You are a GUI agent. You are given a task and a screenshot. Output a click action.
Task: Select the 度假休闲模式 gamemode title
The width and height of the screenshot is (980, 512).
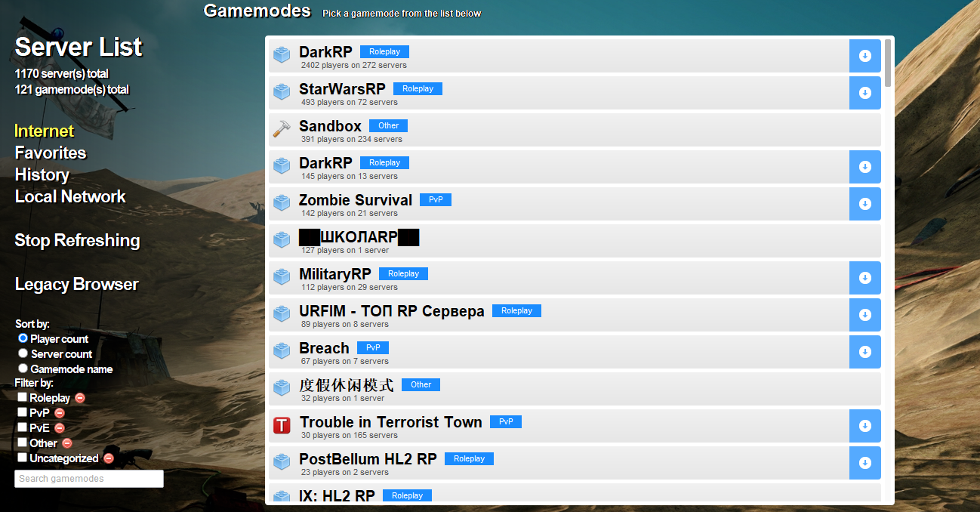pos(347,385)
